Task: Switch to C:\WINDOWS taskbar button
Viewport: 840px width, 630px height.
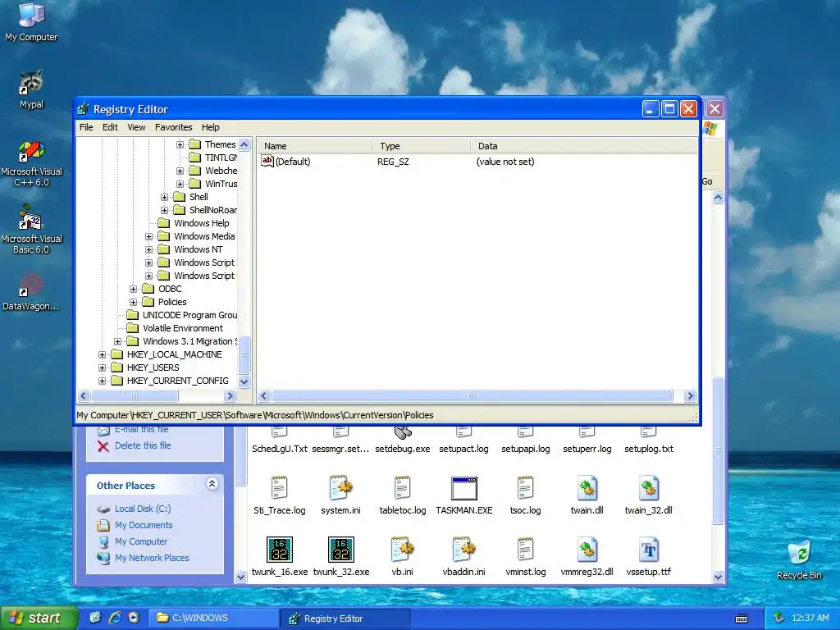Action: [x=214, y=618]
